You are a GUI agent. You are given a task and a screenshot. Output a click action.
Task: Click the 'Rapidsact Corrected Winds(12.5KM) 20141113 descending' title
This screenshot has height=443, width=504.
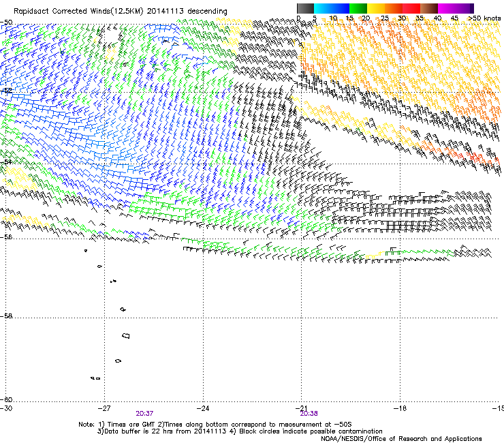[x=121, y=12]
